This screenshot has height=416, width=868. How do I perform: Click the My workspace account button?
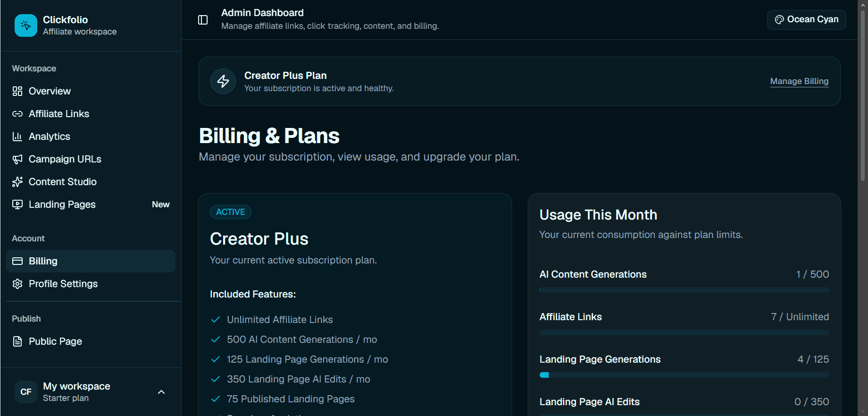click(x=91, y=392)
